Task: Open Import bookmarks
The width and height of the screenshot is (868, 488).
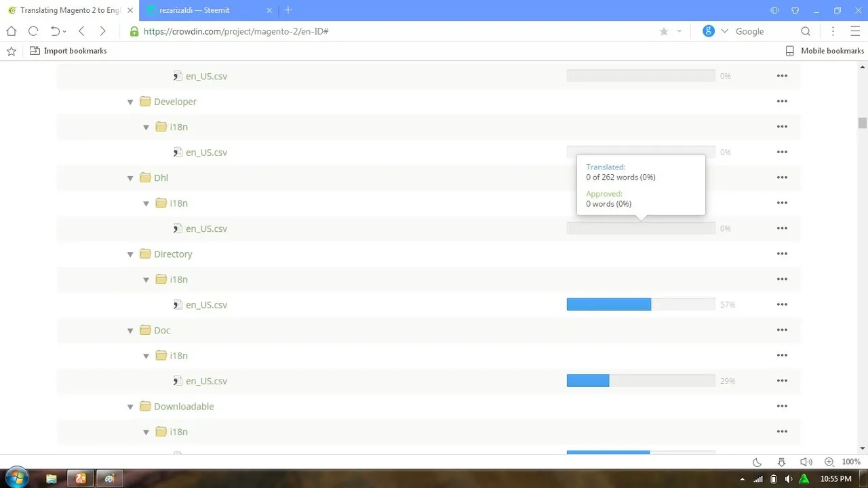Action: pos(68,51)
